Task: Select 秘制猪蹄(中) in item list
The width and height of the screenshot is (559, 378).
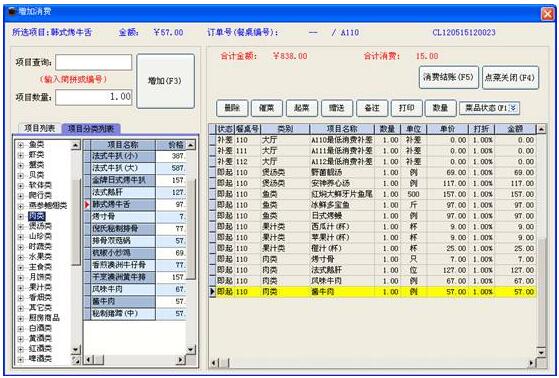Action: click(x=123, y=314)
